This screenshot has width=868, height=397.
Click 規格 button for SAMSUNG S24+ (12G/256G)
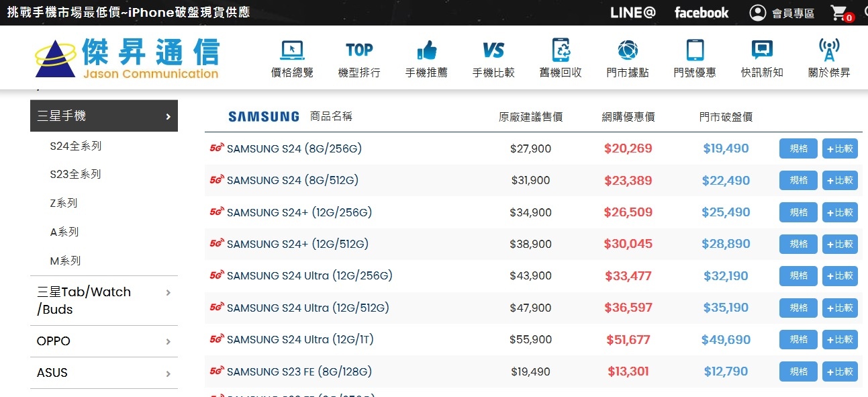[x=798, y=212]
